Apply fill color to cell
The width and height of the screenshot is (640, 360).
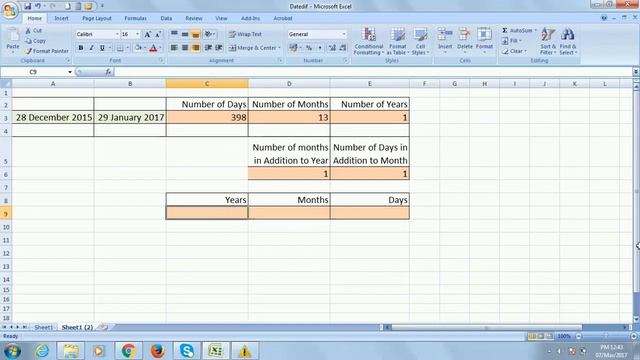138,48
